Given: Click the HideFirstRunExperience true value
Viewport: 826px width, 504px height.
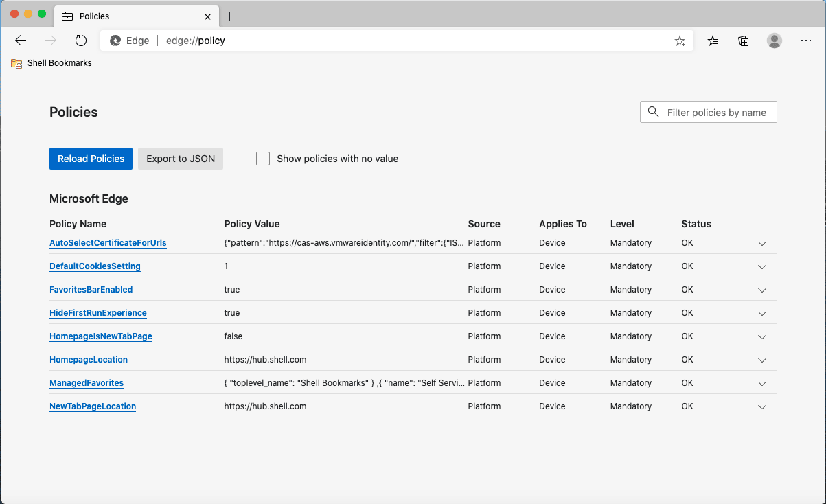Looking at the screenshot, I should coord(232,313).
